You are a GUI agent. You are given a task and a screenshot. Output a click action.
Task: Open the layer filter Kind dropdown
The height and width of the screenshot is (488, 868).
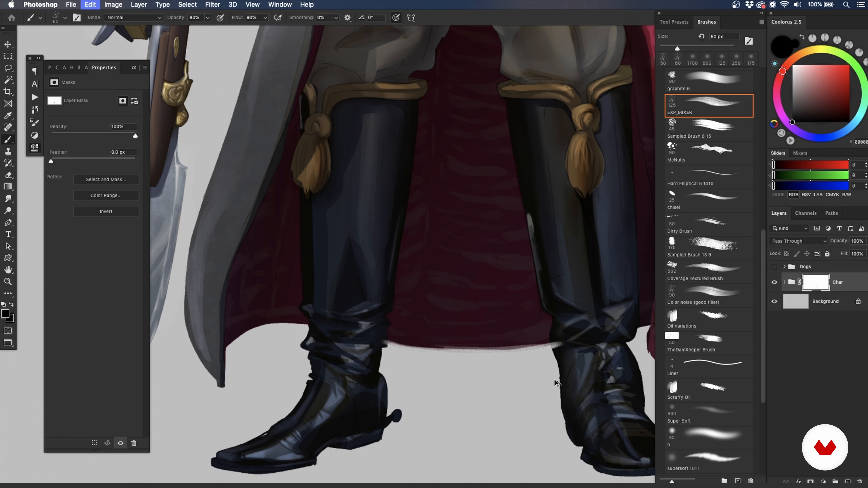789,228
